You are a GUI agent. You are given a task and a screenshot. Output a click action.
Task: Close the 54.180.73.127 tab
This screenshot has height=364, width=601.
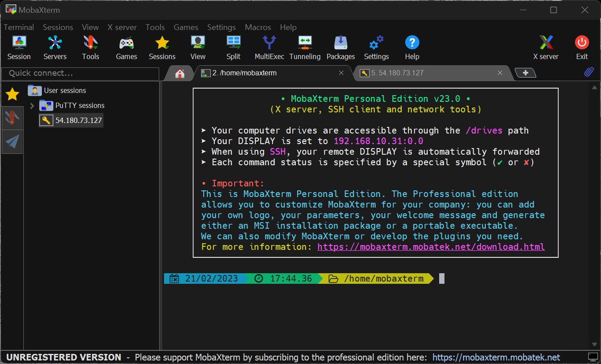pos(500,73)
